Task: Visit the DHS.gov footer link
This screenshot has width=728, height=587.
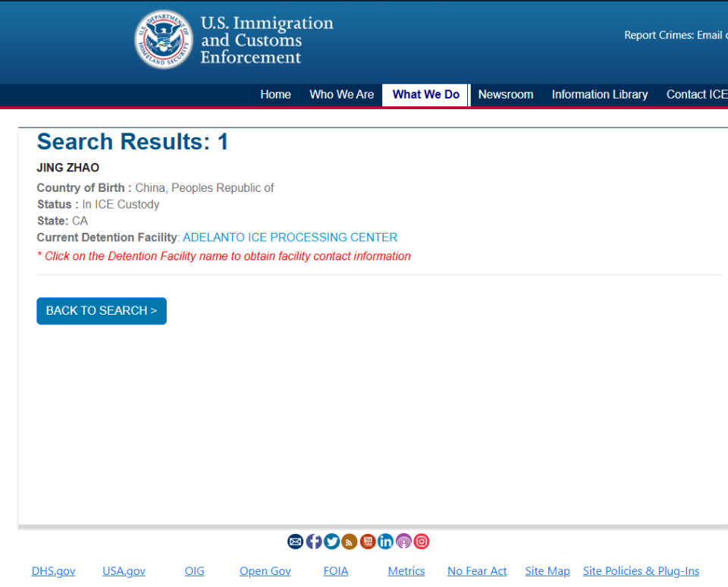Action: point(53,571)
